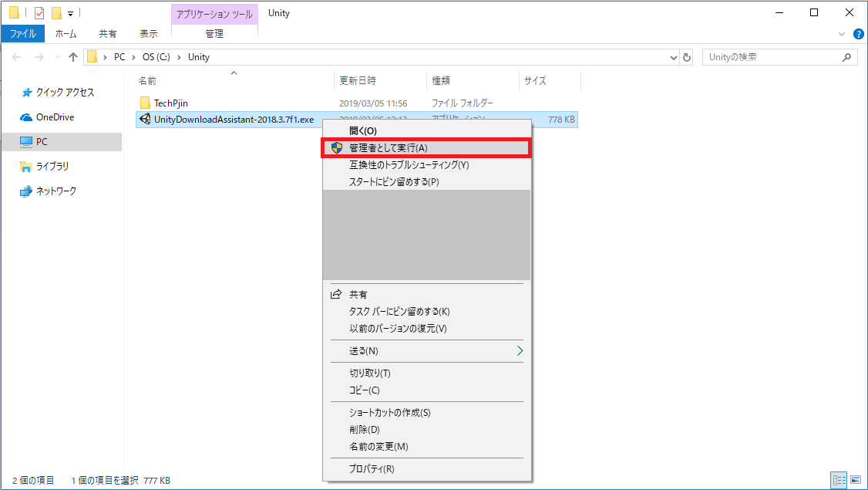Switch to the 表示 ribbon tab
Image resolution: width=868 pixels, height=490 pixels.
[x=148, y=34]
